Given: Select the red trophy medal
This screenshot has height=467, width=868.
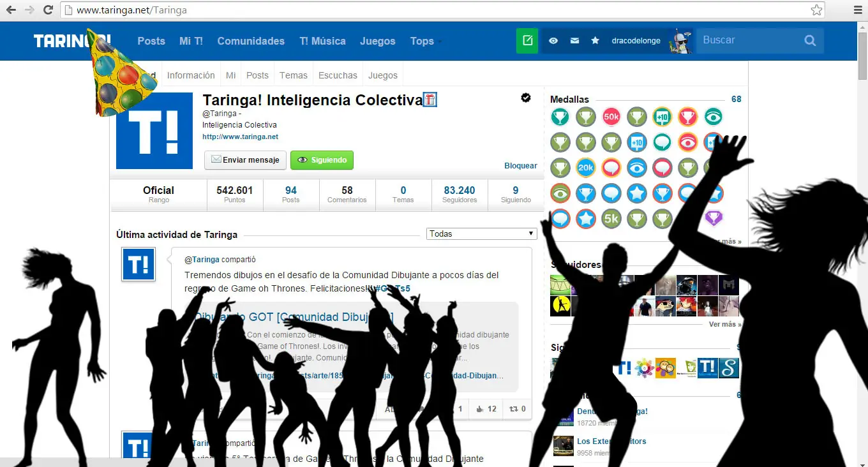Looking at the screenshot, I should (688, 117).
